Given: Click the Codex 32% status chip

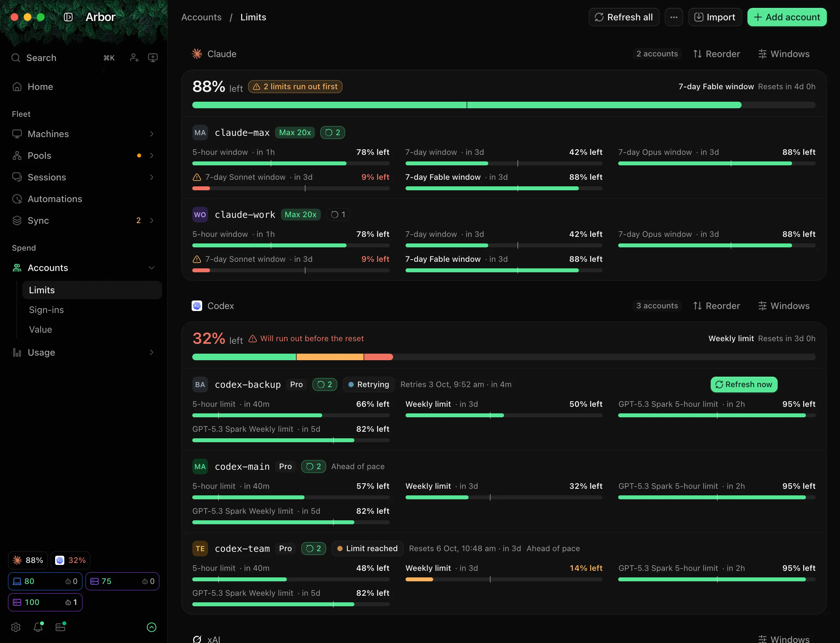Looking at the screenshot, I should pyautogui.click(x=71, y=560).
